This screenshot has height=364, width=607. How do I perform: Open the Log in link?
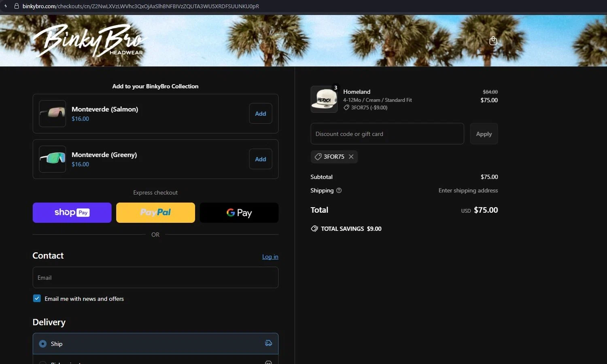(x=270, y=256)
